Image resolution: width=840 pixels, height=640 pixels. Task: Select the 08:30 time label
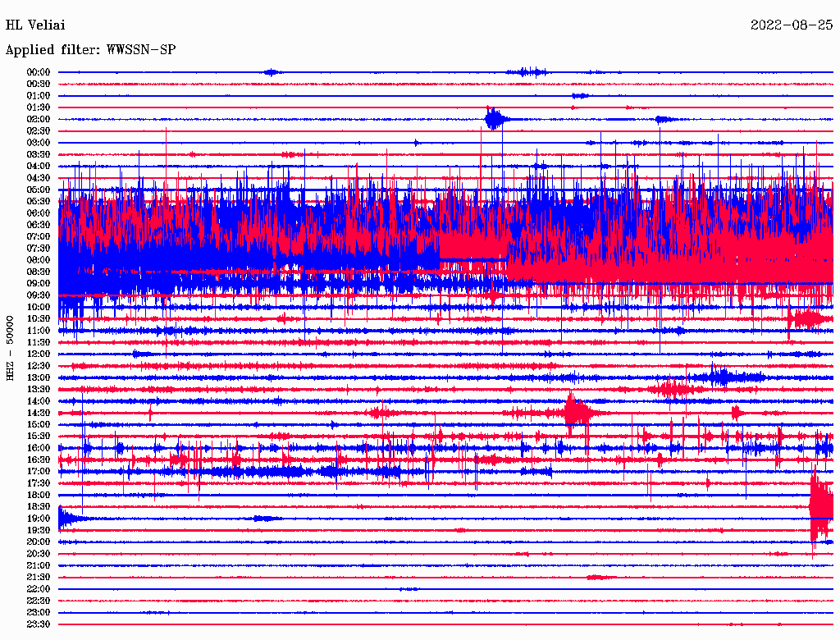tap(39, 272)
